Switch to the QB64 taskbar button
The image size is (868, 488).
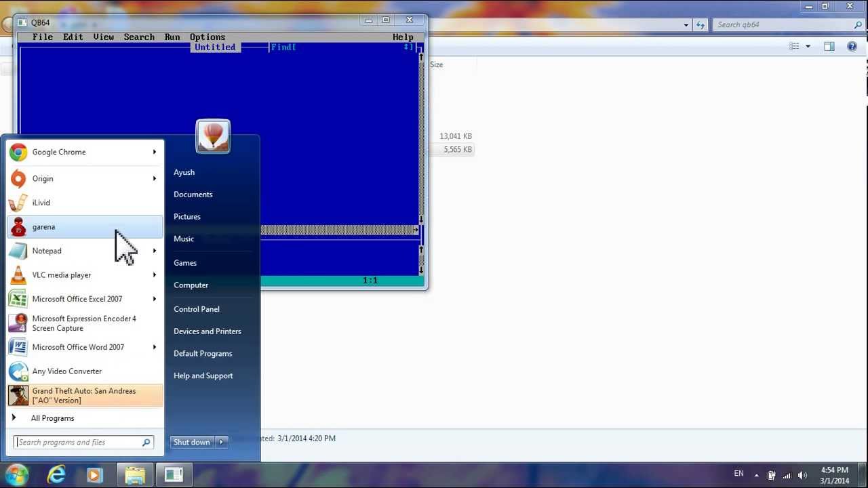(x=174, y=474)
